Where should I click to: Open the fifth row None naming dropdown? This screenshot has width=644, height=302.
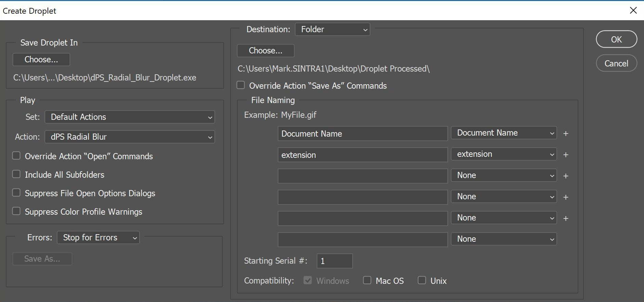(x=504, y=218)
